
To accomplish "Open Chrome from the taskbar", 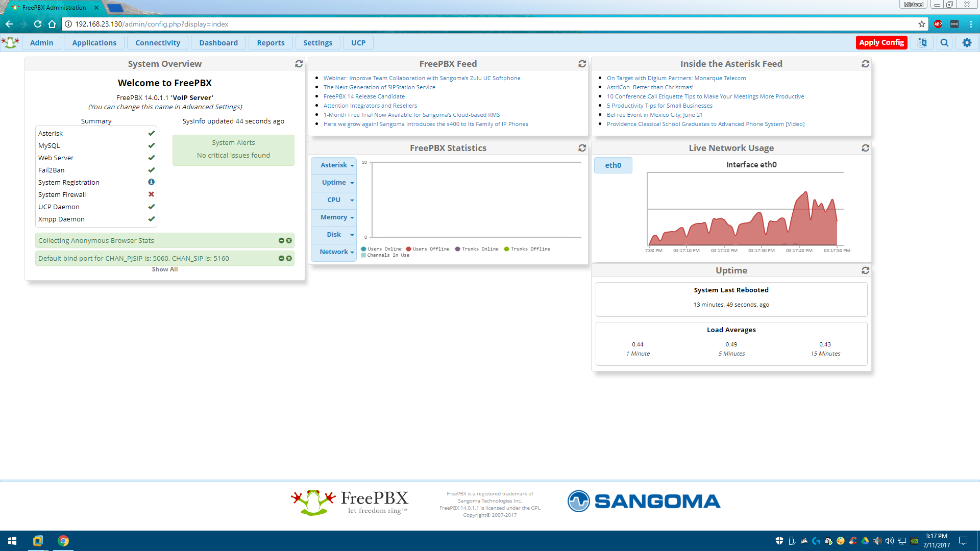I will click(x=63, y=541).
